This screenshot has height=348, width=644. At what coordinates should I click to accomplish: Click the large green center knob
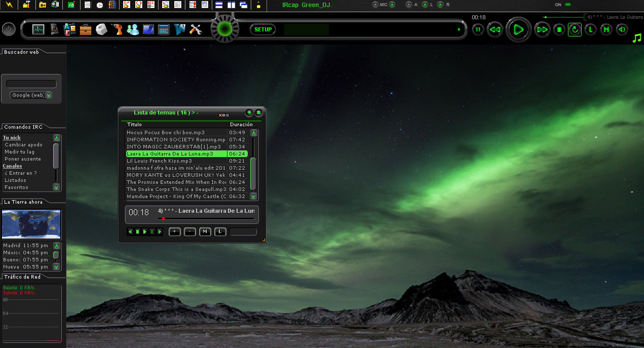[224, 29]
